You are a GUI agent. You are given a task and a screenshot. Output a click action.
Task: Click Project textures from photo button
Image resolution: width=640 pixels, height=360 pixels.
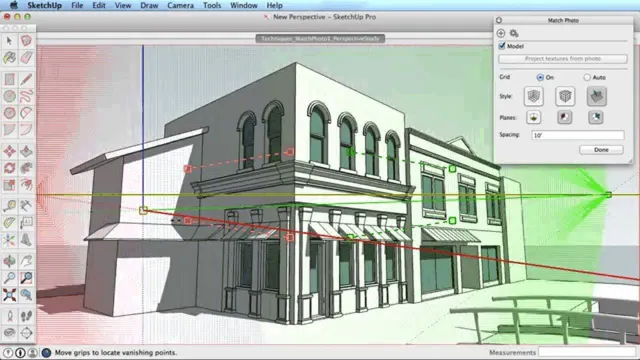[x=563, y=59]
